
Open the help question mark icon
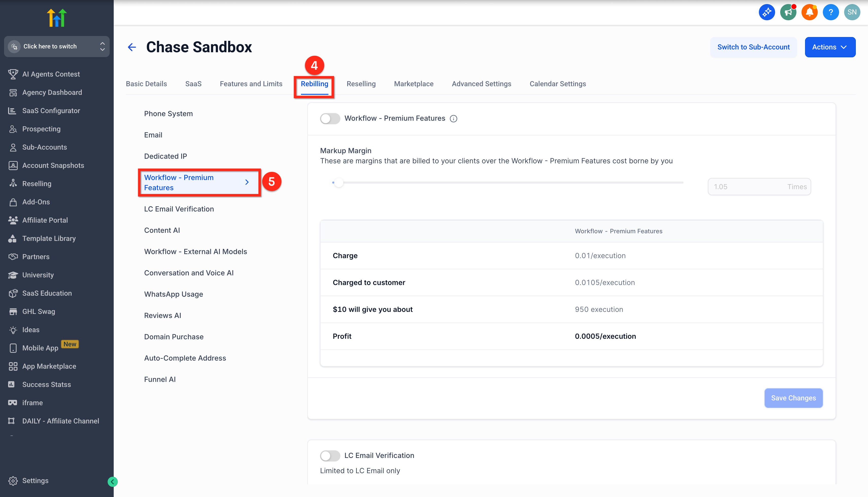tap(830, 12)
